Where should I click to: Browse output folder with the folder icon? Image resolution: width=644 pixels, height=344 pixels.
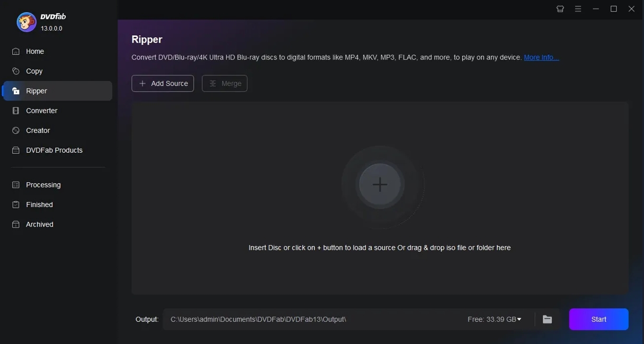[547, 319]
